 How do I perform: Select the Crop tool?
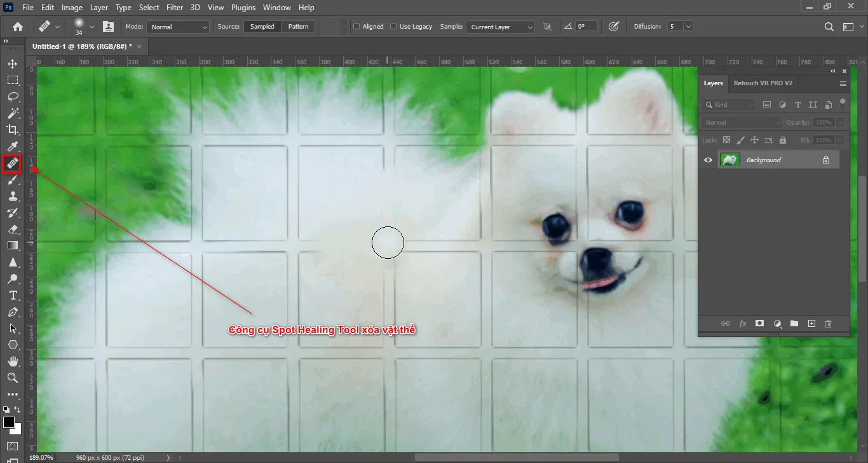[x=12, y=129]
